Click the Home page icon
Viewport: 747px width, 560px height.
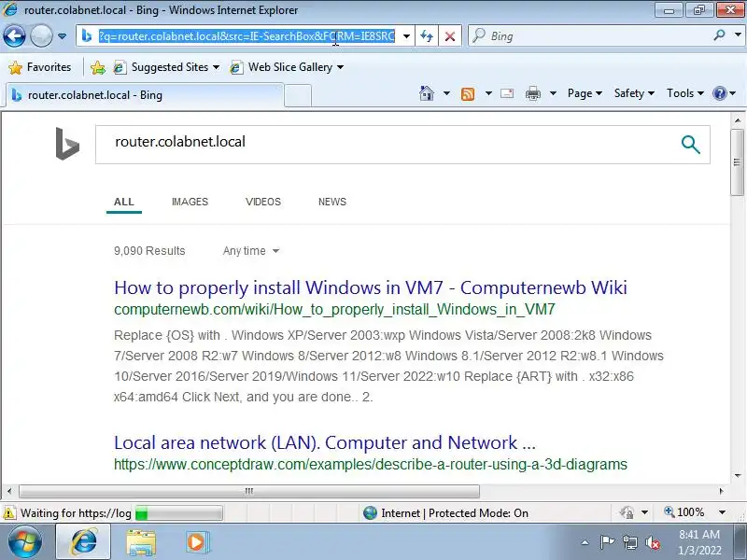click(427, 93)
